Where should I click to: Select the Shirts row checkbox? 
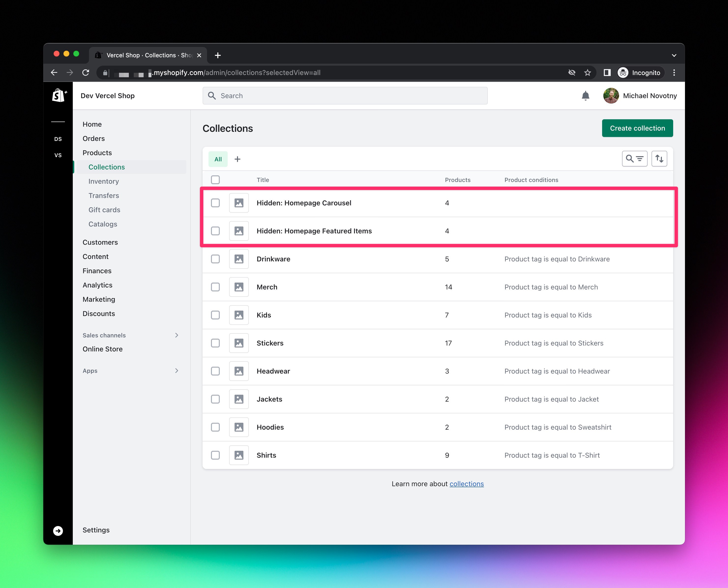[215, 455]
